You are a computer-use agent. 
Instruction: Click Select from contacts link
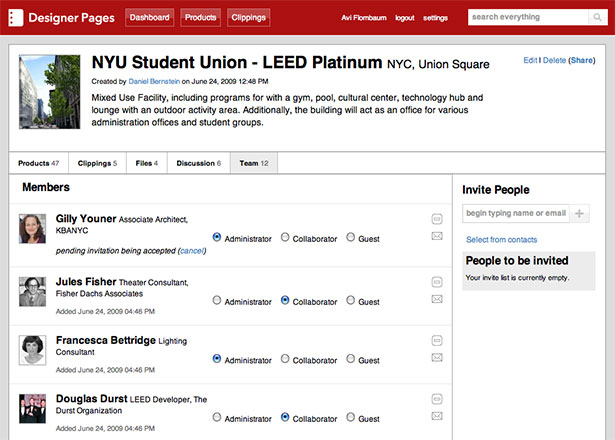pos(501,240)
